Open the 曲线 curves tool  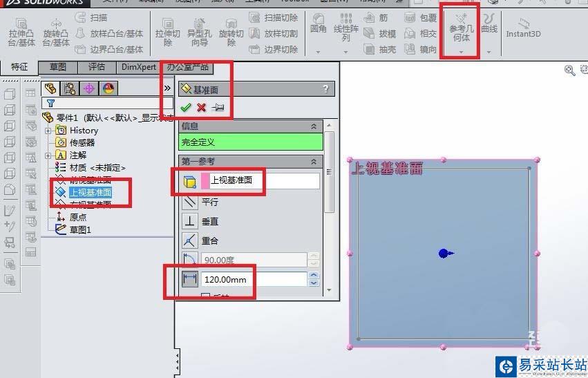tap(489, 23)
